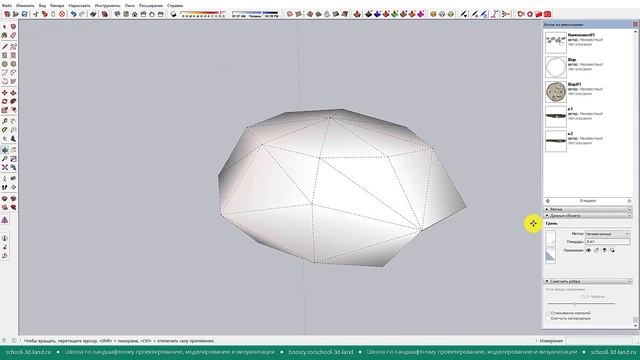The image size is (640, 360).
Task: Select the Circle tool
Action: pyautogui.click(x=4, y=64)
